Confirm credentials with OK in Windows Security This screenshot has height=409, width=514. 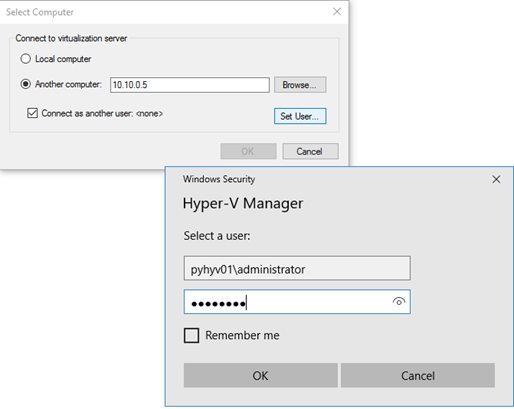pos(260,376)
